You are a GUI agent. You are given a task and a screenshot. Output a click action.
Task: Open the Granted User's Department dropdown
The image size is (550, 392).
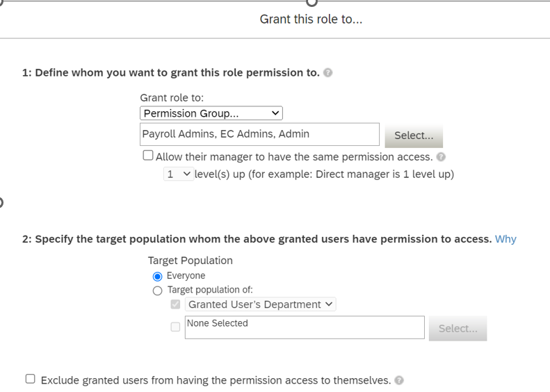tap(260, 304)
